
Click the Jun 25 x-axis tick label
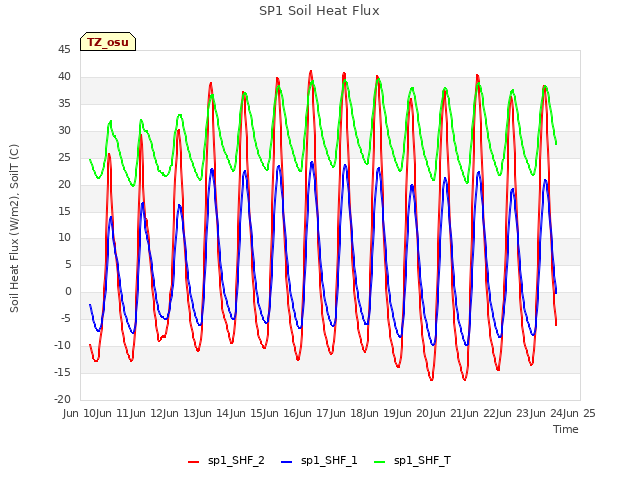click(580, 413)
